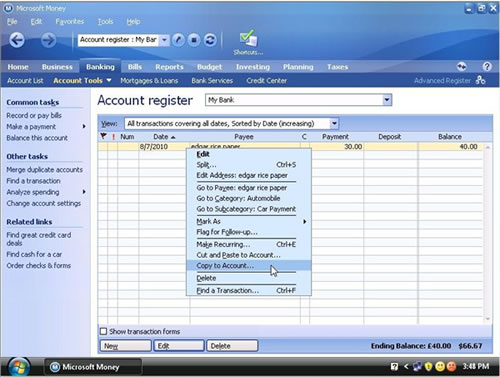Expand Make a payment submenu arrow
Image resolution: width=500 pixels, height=377 pixels.
(x=84, y=127)
